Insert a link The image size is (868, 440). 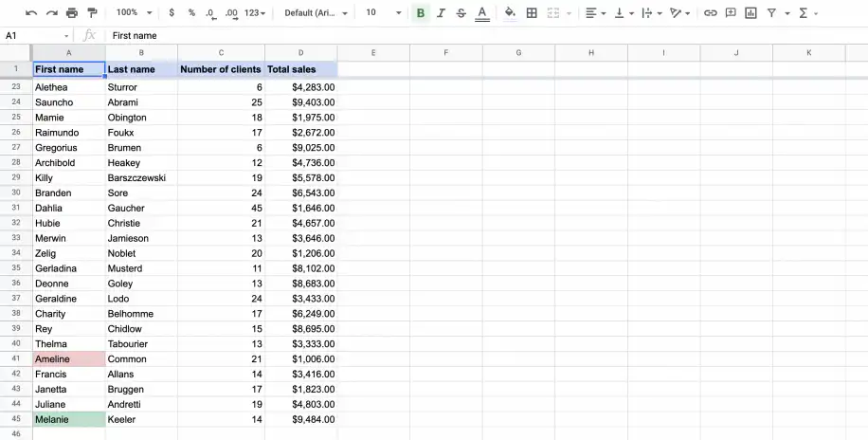tap(711, 12)
